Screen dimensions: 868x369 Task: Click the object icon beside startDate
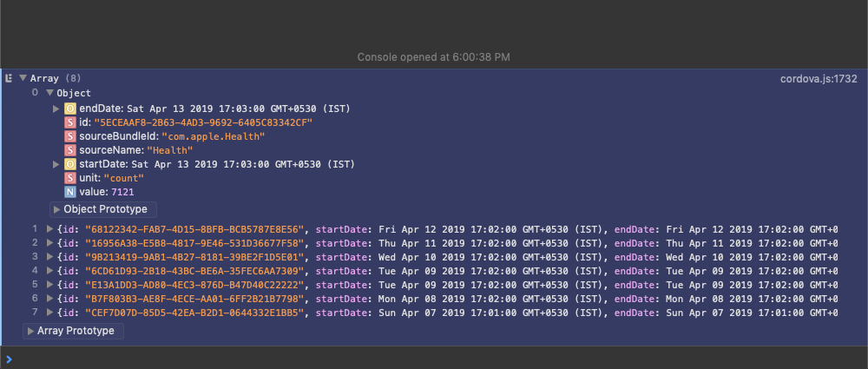[69, 164]
